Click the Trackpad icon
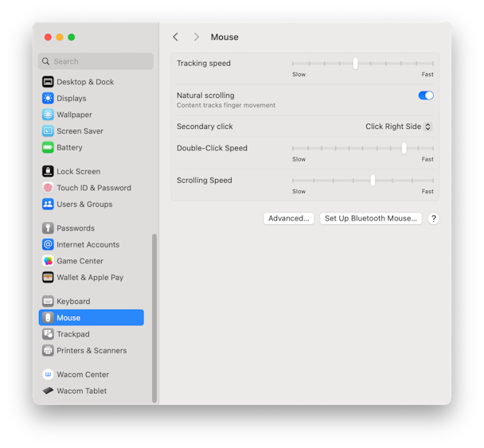 [48, 334]
